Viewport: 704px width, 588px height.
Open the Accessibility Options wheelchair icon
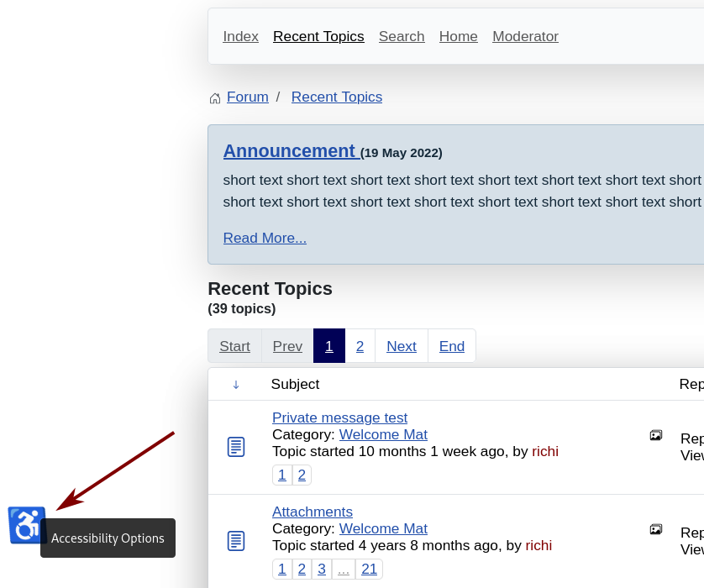coord(27,525)
